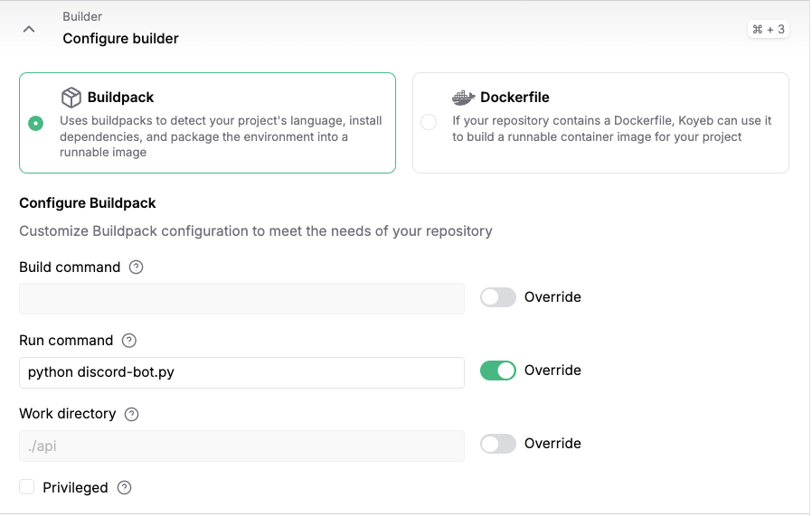
Task: Click the Build command input field
Action: tap(241, 298)
